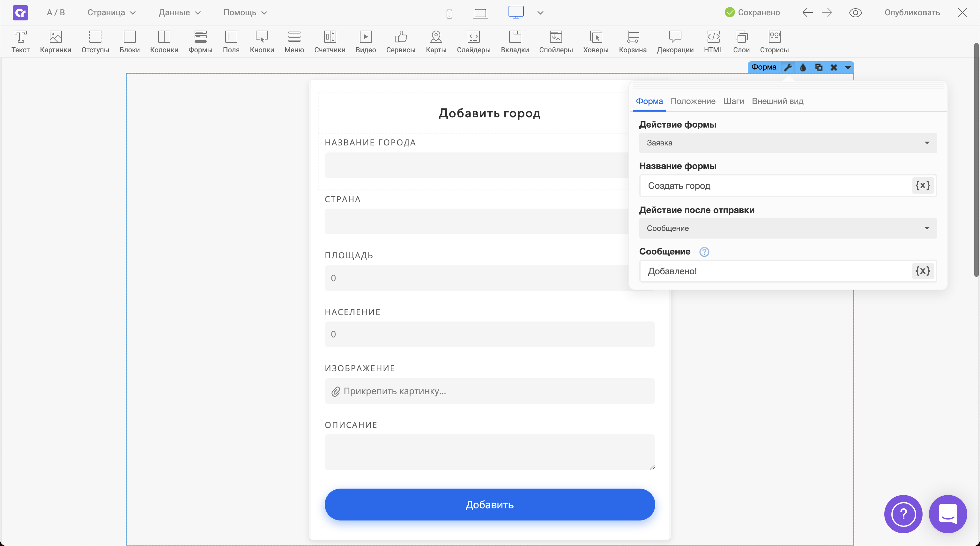The width and height of the screenshot is (980, 546).
Task: Click Прикрепить картинку upload field
Action: 490,391
